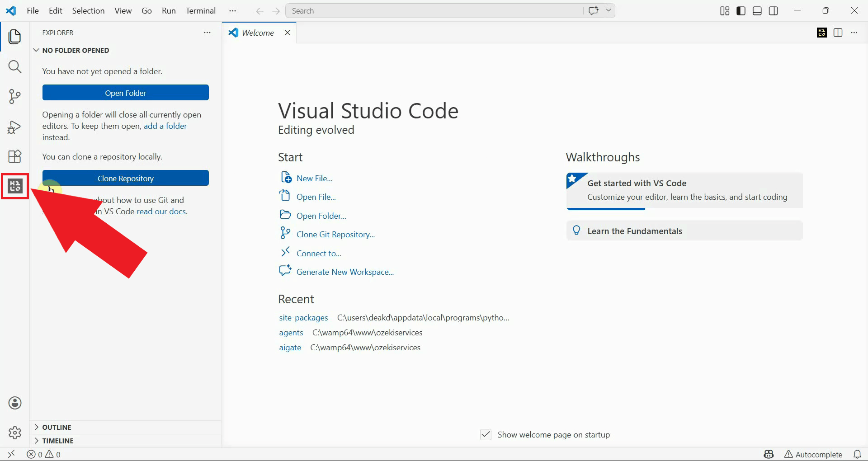Open the chat dropdown arrow
Screen dimensions: 868x461
[609, 10]
